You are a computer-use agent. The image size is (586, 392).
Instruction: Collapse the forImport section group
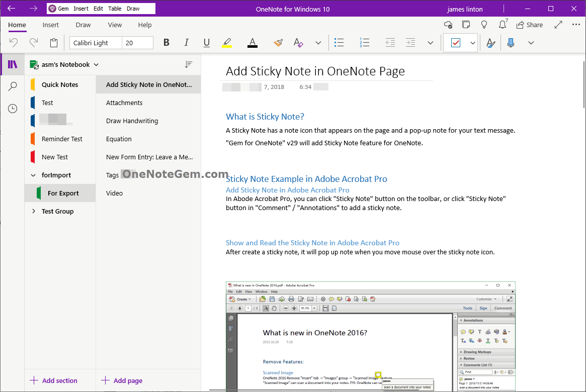(33, 175)
